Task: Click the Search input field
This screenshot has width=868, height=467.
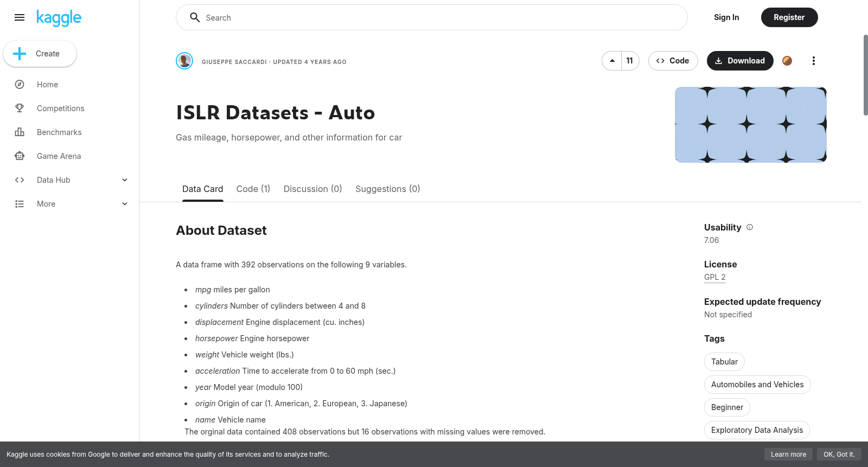Action: (x=432, y=17)
